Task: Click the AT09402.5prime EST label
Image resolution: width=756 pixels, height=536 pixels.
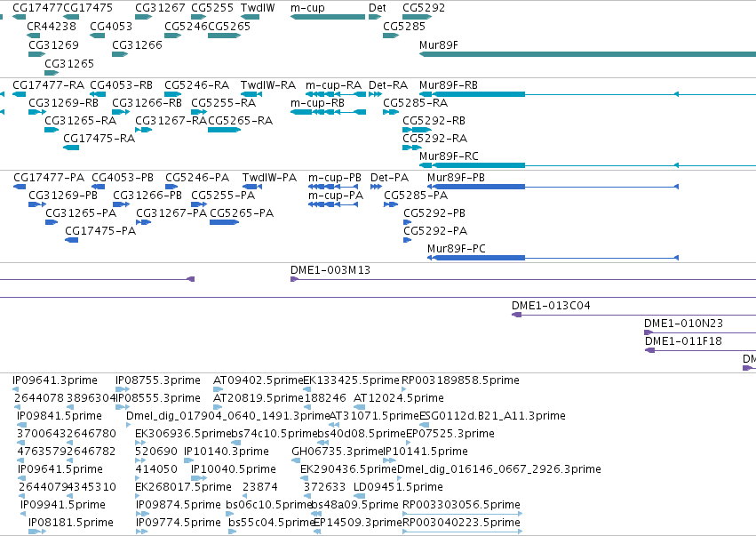Action: 259,380
